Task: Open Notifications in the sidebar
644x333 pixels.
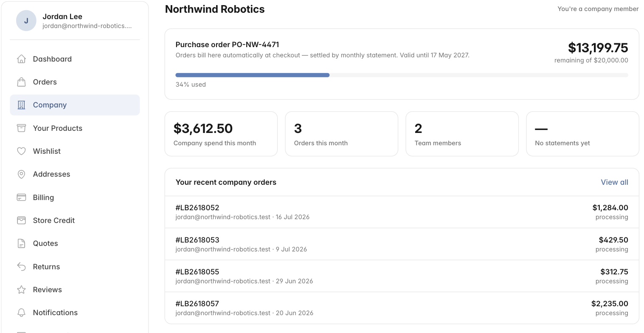Action: click(75, 313)
